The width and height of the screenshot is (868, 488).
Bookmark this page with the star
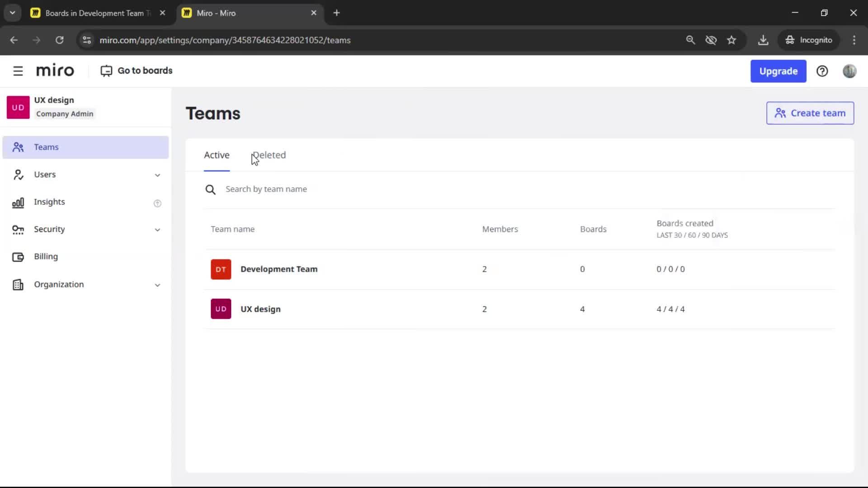pos(731,40)
